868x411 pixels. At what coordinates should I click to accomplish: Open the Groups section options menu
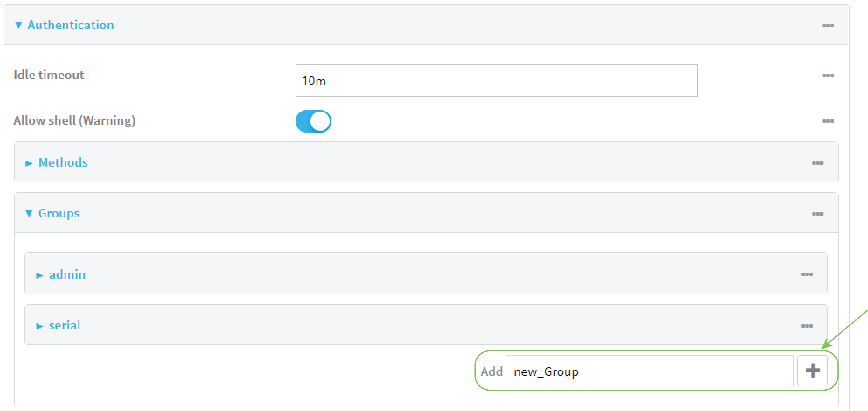tap(818, 213)
